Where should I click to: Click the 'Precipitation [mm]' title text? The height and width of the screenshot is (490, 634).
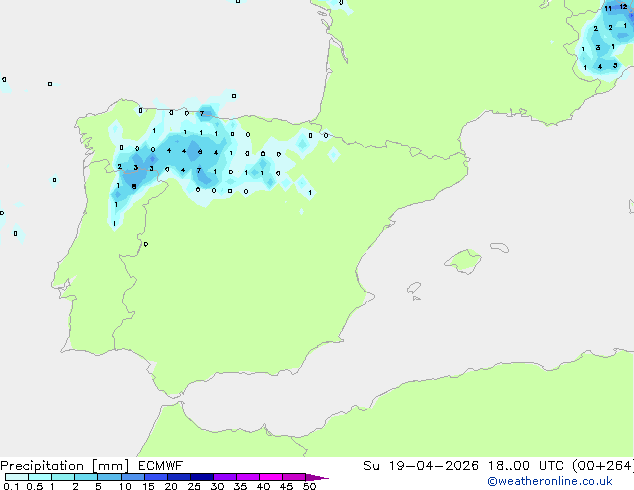tap(65, 466)
